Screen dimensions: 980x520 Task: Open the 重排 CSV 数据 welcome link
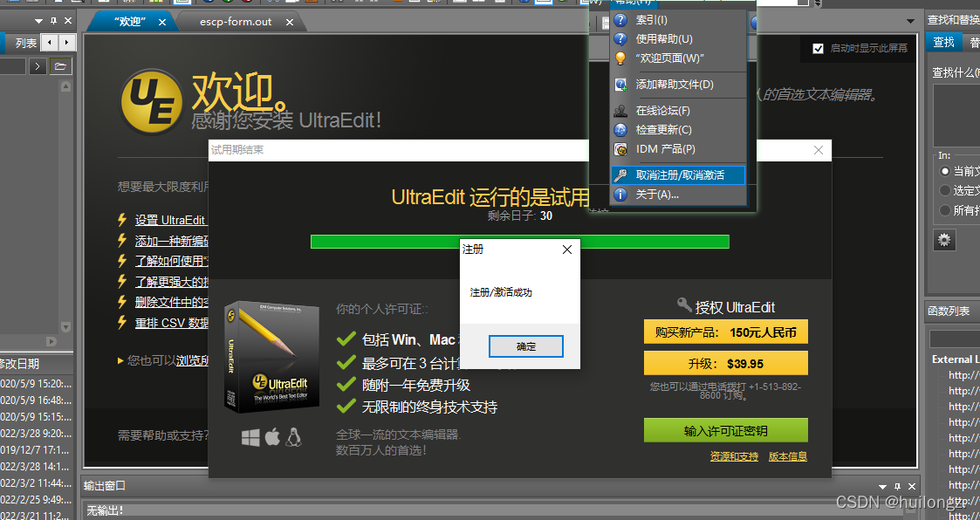point(172,323)
